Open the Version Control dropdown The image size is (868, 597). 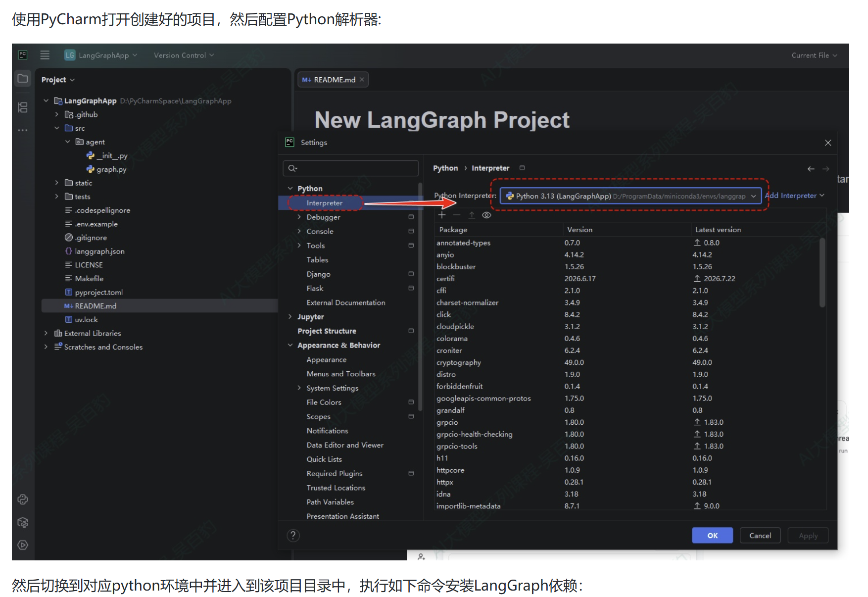coord(184,55)
